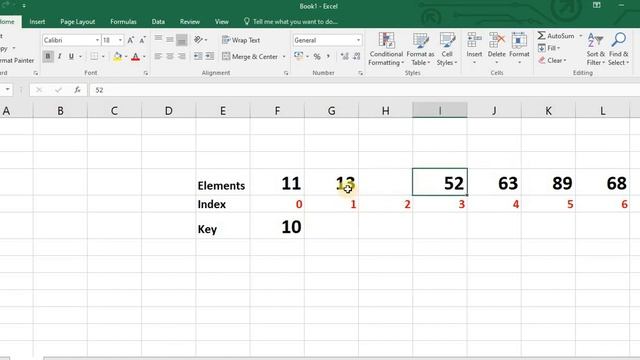Open the Alignment dialog launcher

tap(286, 73)
